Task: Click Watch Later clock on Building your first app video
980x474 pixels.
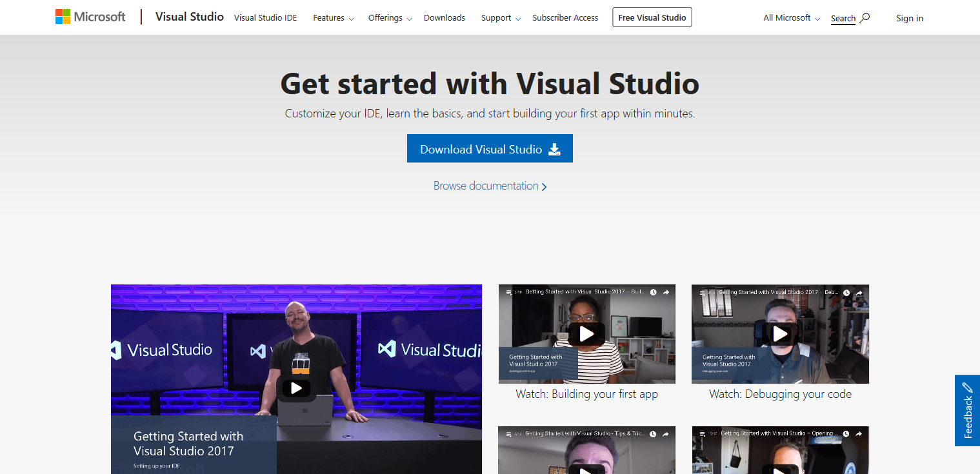Action: tap(653, 292)
